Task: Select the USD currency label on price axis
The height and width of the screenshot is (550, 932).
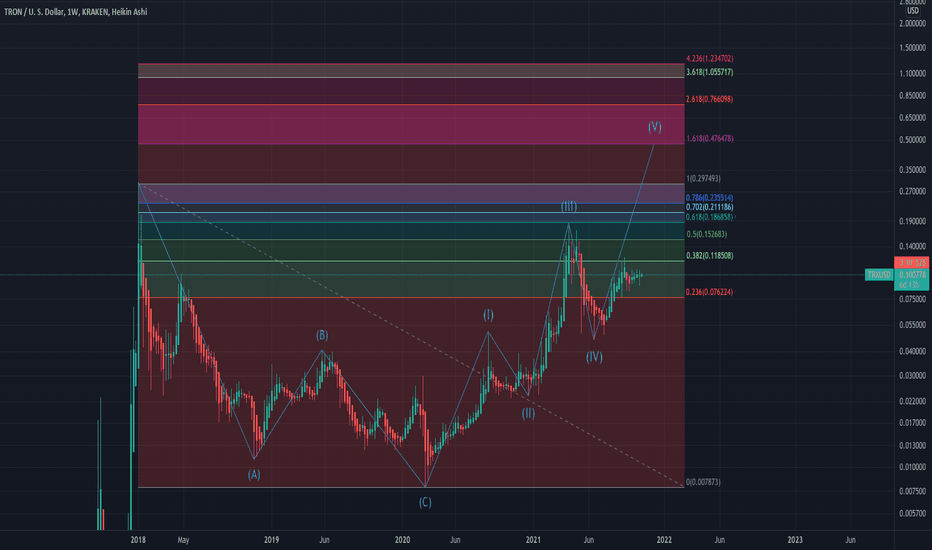Action: pyautogui.click(x=912, y=11)
